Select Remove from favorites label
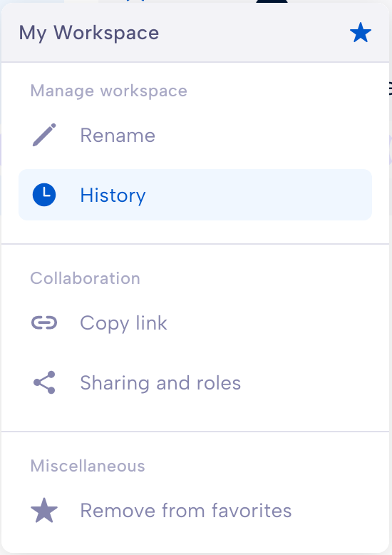This screenshot has height=555, width=392. [186, 511]
